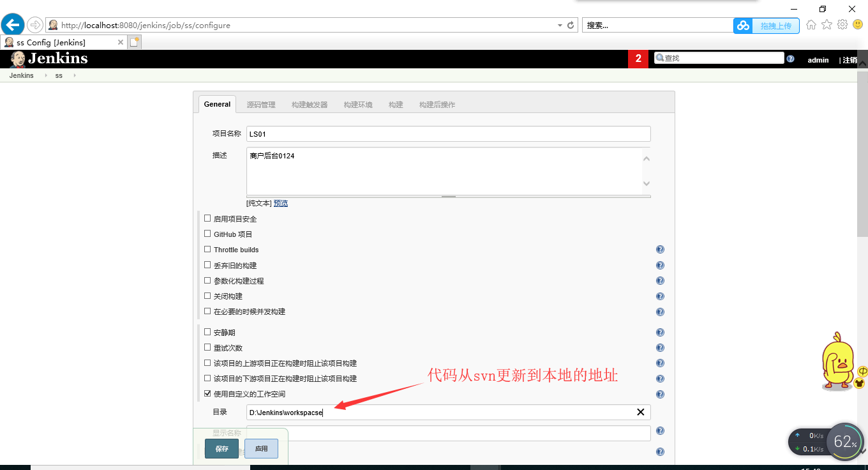Enable the Throttle builds checkbox
The height and width of the screenshot is (470, 868).
207,249
